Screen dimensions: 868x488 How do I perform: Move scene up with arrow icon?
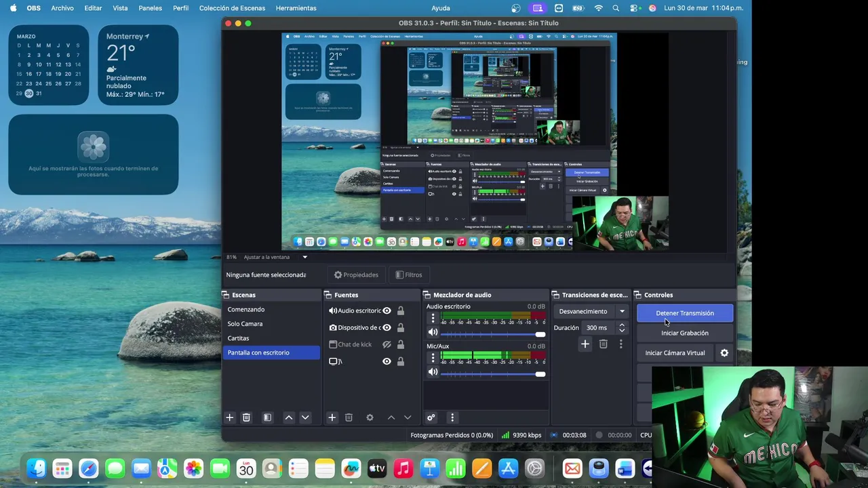coord(289,418)
